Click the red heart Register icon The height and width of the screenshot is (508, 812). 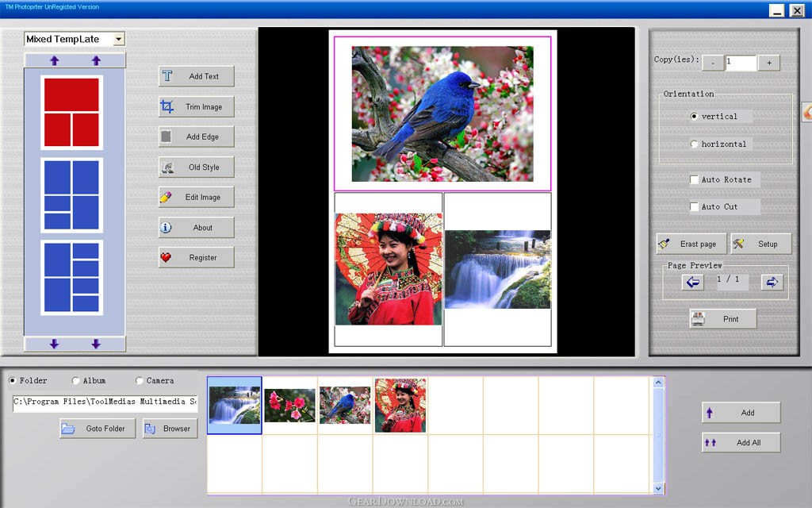click(166, 257)
